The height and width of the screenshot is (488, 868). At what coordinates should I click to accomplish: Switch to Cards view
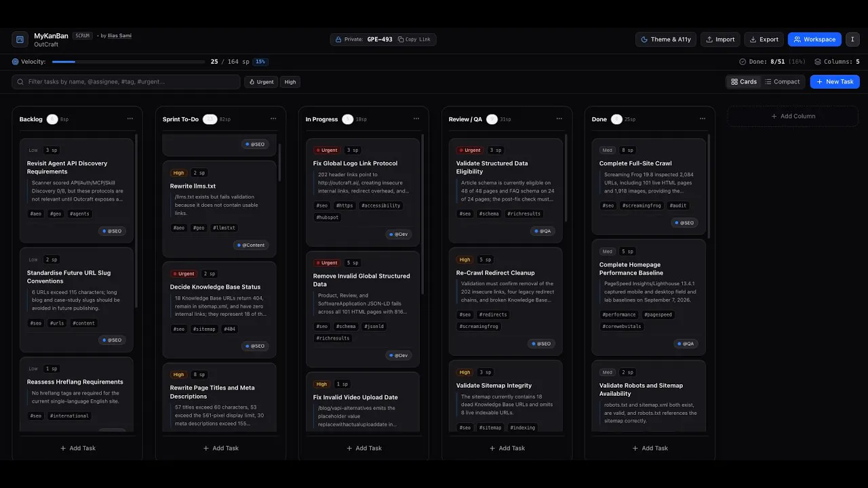coord(744,81)
